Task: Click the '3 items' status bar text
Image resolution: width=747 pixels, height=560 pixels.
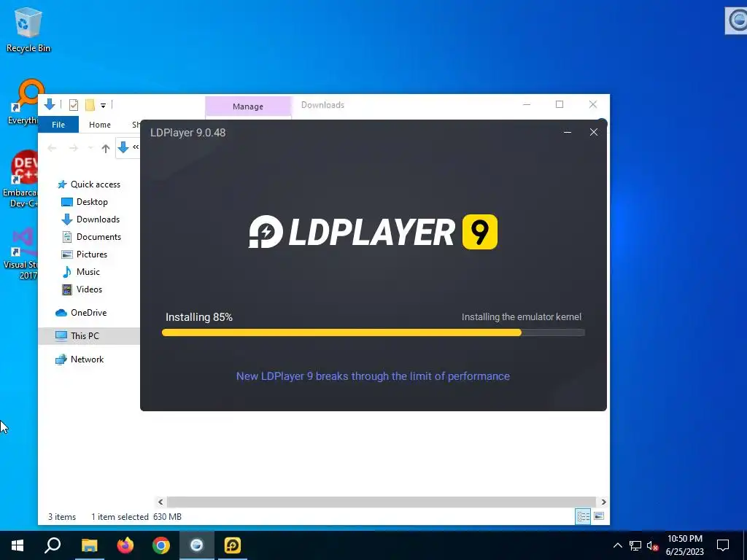Action: [62, 517]
